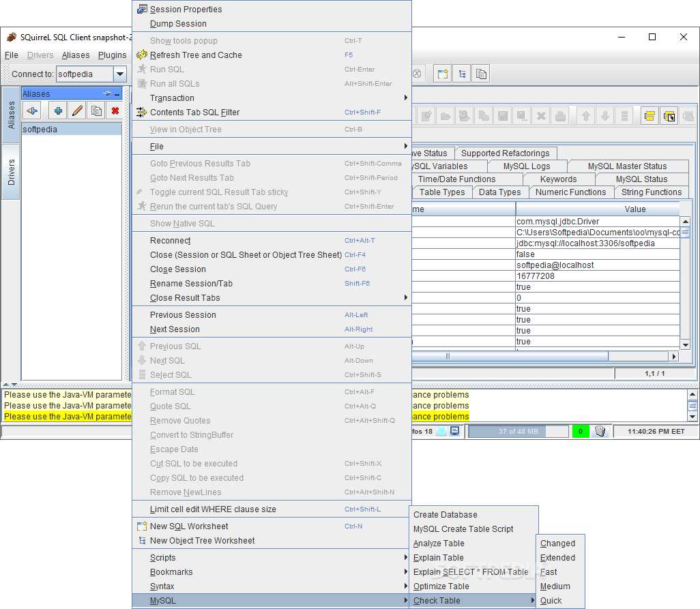The height and width of the screenshot is (609, 700).
Task: Choose Changed check option
Action: [x=560, y=544]
